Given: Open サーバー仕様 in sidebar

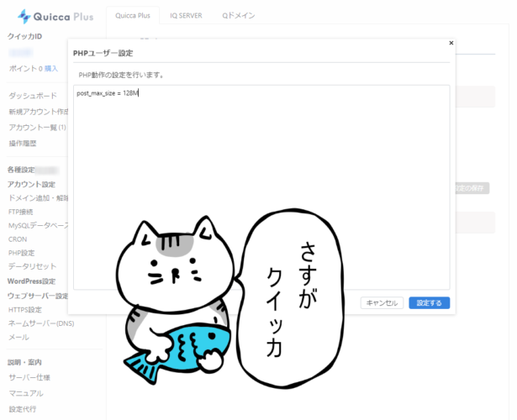Looking at the screenshot, I should tap(29, 377).
